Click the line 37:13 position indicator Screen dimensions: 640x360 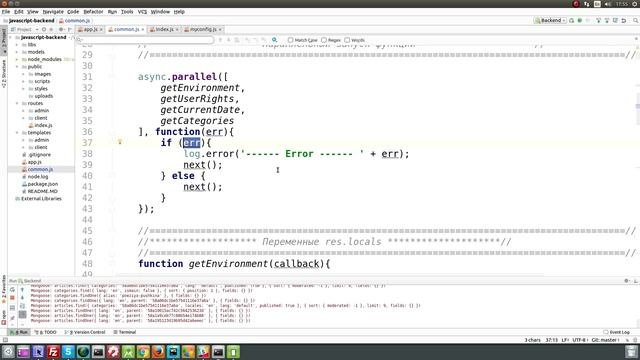click(x=551, y=340)
